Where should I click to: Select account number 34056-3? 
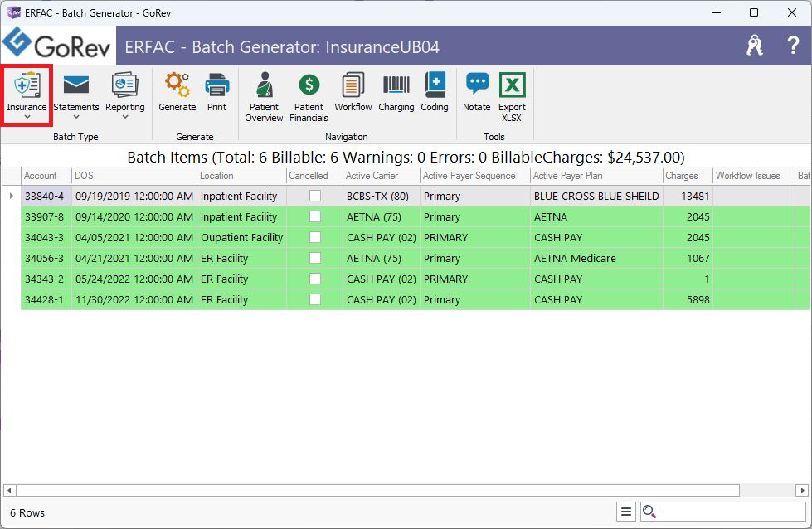tap(45, 259)
